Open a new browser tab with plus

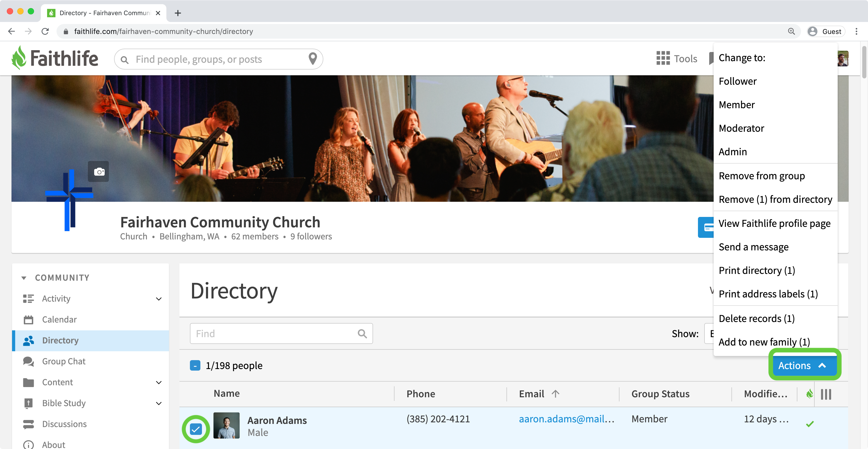(x=178, y=13)
